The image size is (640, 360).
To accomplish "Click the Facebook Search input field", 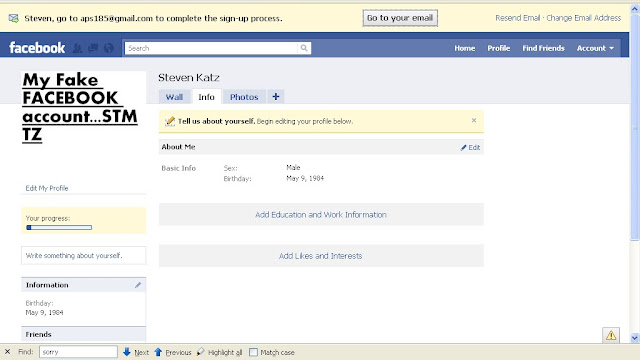I will (211, 48).
